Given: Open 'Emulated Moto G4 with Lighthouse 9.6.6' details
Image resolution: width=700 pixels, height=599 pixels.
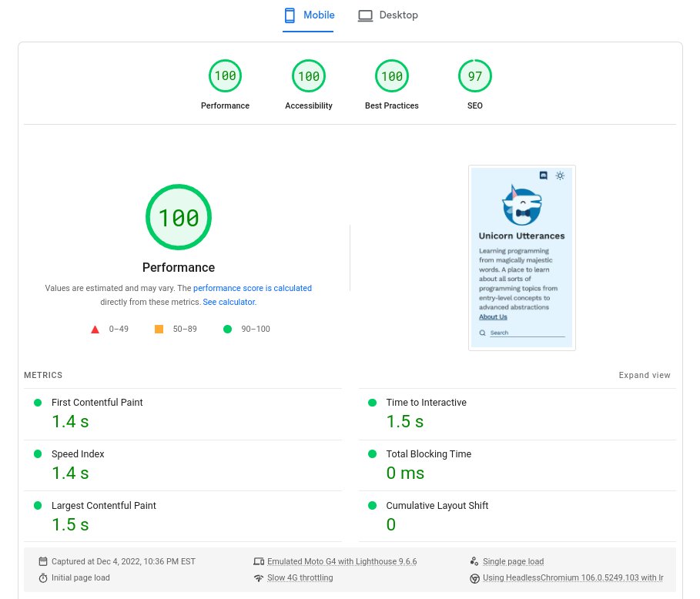Looking at the screenshot, I should pyautogui.click(x=342, y=561).
